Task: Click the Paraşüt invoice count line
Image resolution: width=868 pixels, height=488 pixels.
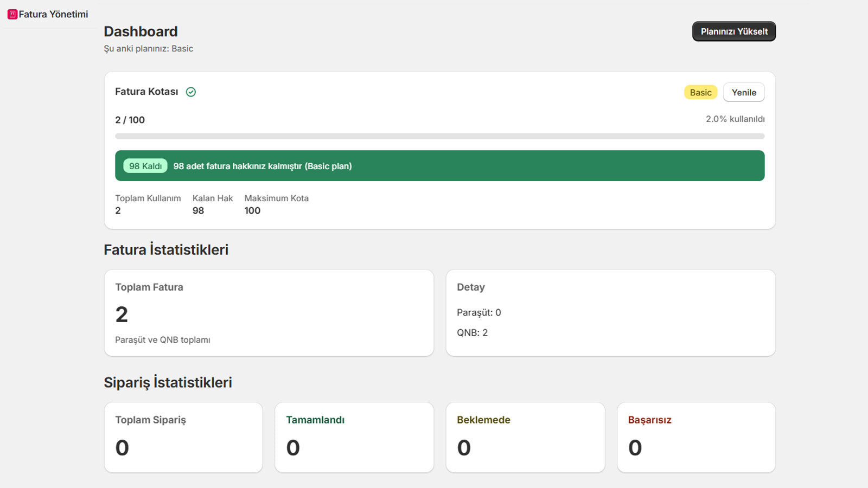Action: [478, 312]
